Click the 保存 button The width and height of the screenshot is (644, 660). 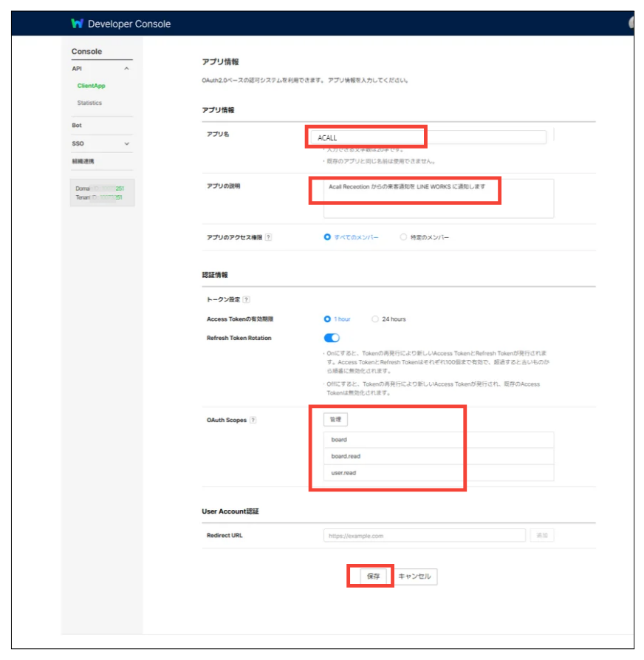[373, 576]
